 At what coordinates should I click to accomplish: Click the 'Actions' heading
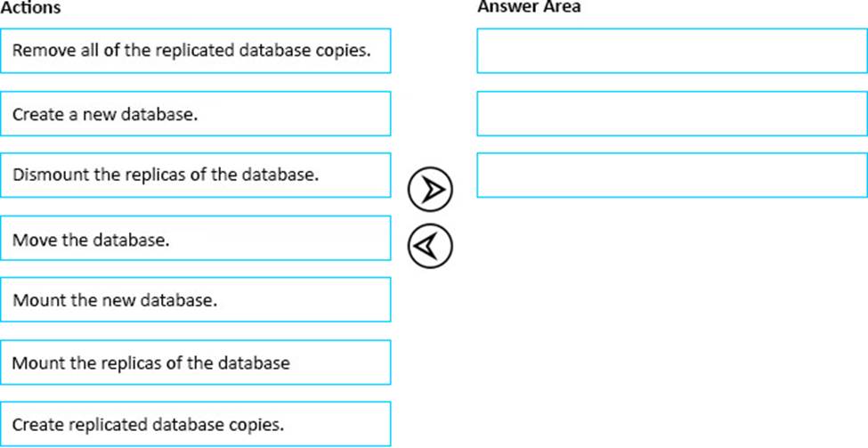(31, 8)
